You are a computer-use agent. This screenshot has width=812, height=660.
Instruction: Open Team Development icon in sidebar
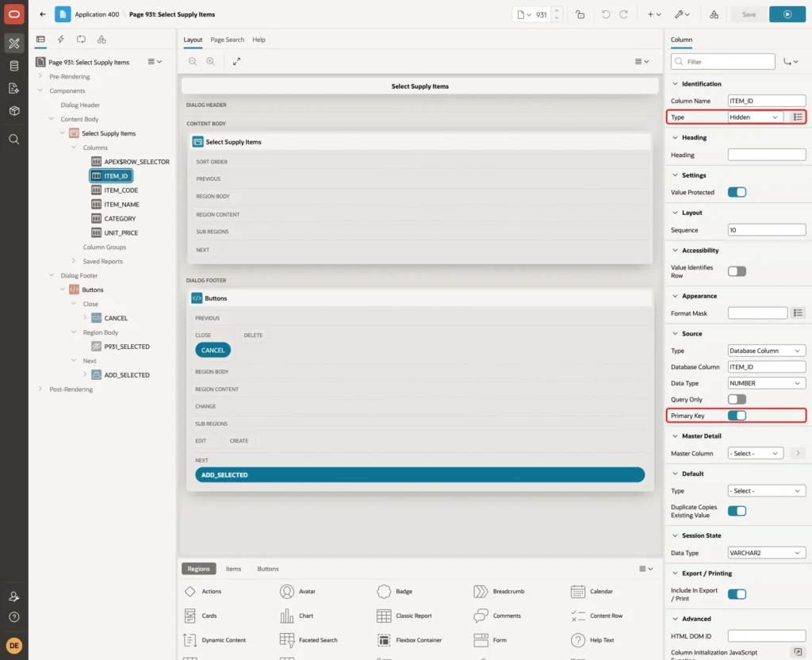pos(14,89)
